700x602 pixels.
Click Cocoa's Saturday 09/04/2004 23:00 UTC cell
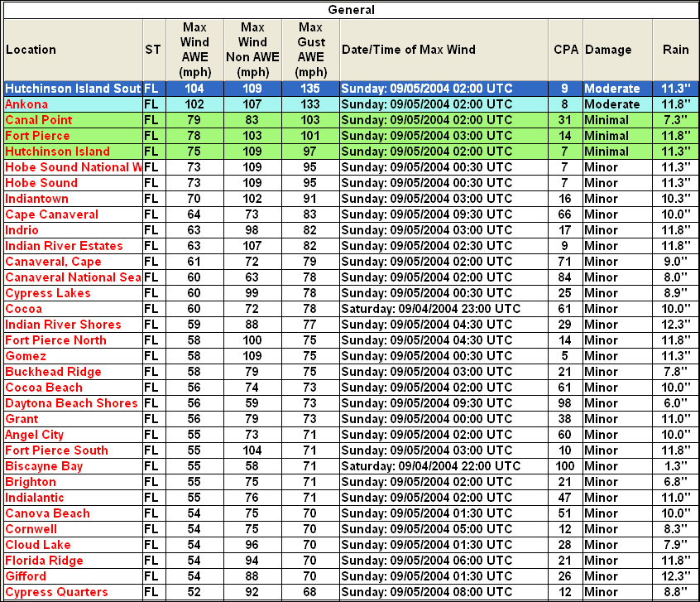click(443, 309)
